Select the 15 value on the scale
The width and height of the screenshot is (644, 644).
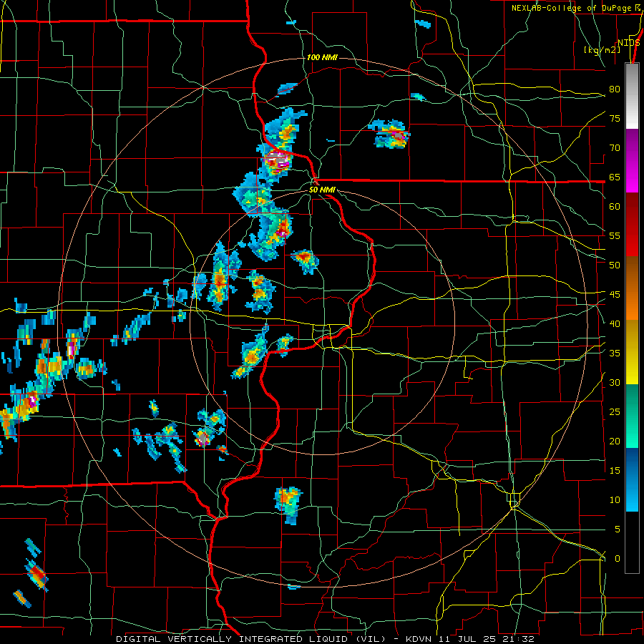click(x=615, y=470)
